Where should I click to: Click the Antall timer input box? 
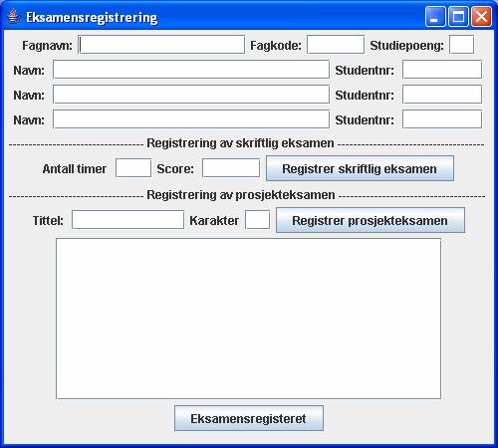point(133,168)
